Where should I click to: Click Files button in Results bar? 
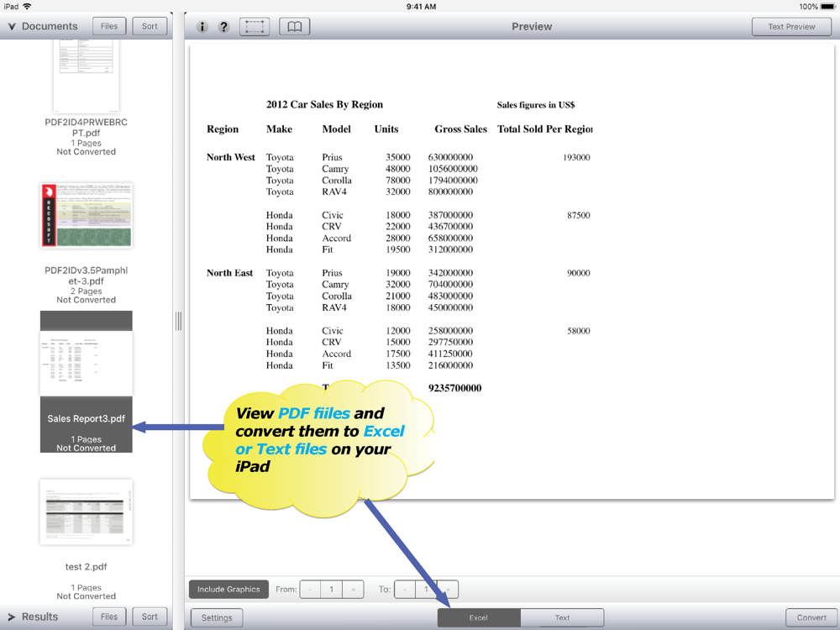click(109, 617)
